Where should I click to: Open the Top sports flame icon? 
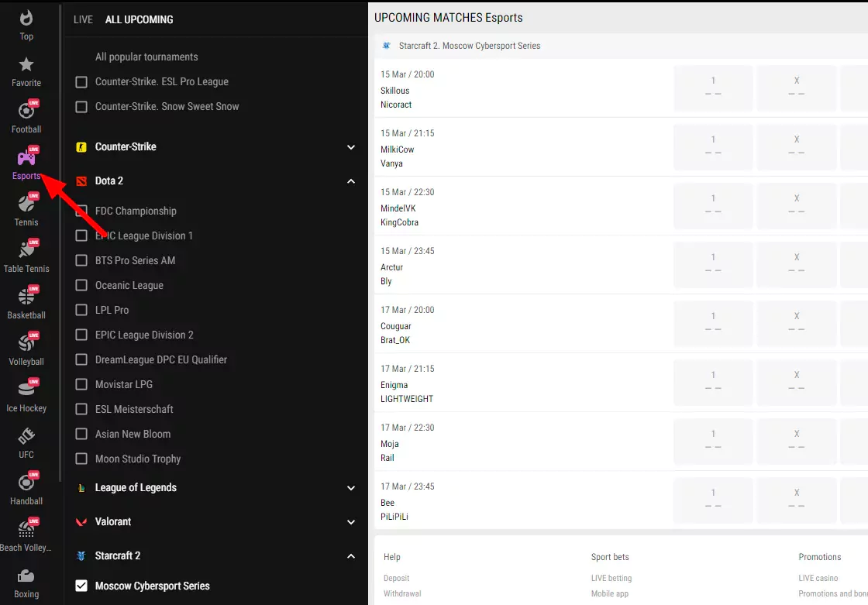pos(26,19)
